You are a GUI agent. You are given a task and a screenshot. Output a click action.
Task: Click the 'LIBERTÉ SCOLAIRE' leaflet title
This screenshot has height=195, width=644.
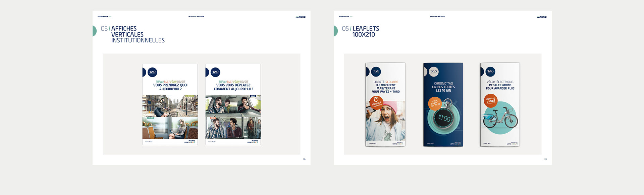click(x=386, y=82)
